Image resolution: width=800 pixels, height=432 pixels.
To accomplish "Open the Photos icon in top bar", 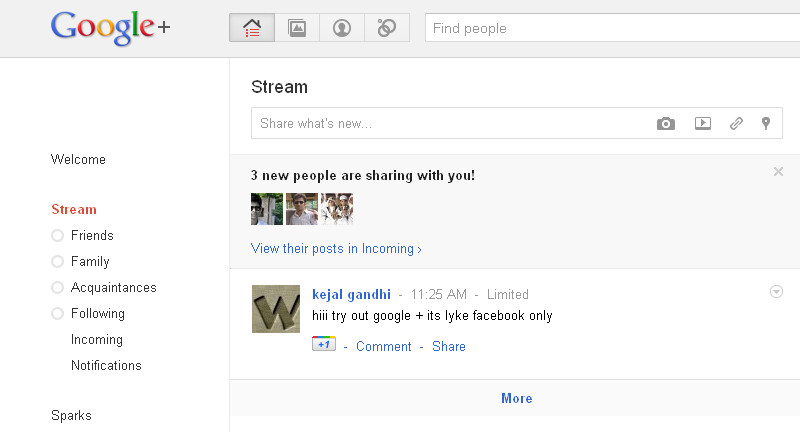I will click(297, 28).
